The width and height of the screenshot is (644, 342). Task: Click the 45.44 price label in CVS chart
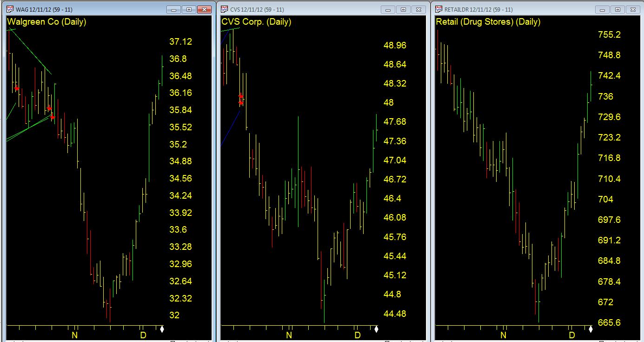point(395,256)
